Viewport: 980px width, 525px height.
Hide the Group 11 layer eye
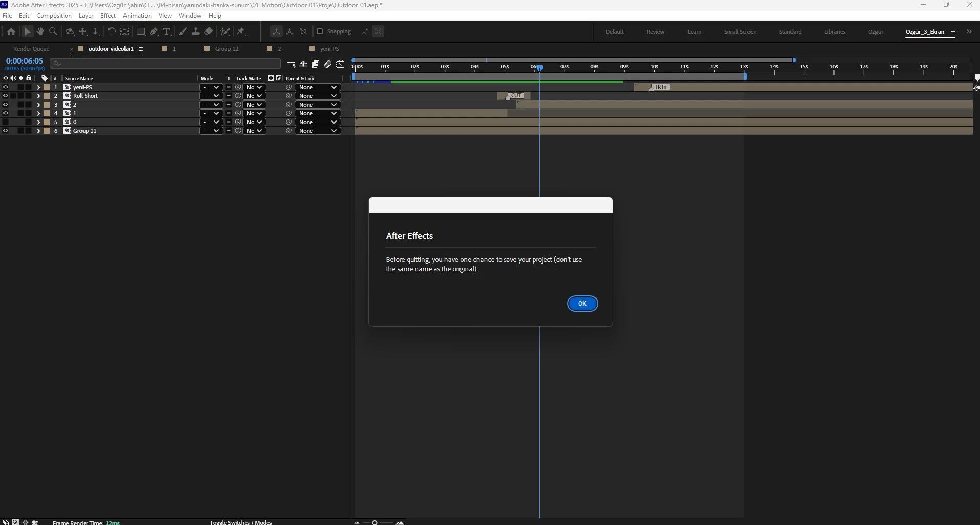click(6, 131)
